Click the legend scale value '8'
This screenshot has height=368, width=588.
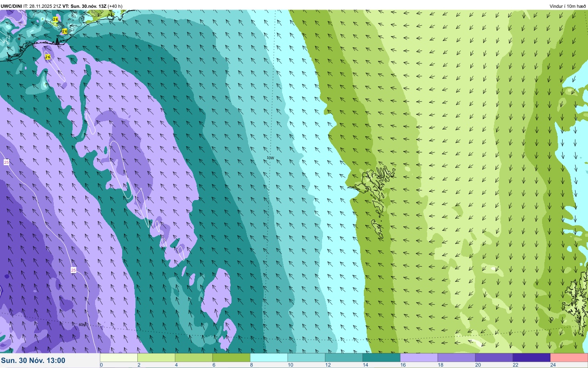pyautogui.click(x=251, y=365)
